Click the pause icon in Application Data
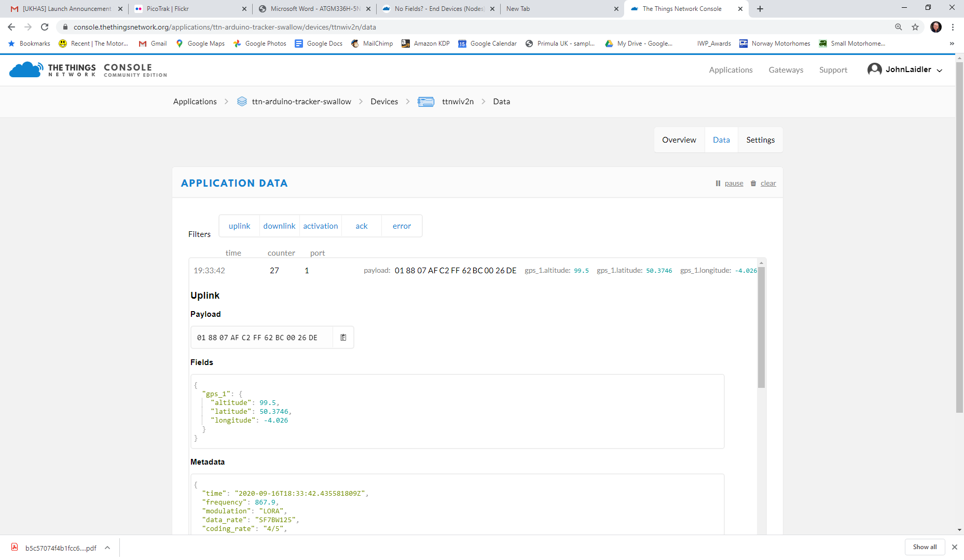Screen dimensions: 964x560 (718, 184)
